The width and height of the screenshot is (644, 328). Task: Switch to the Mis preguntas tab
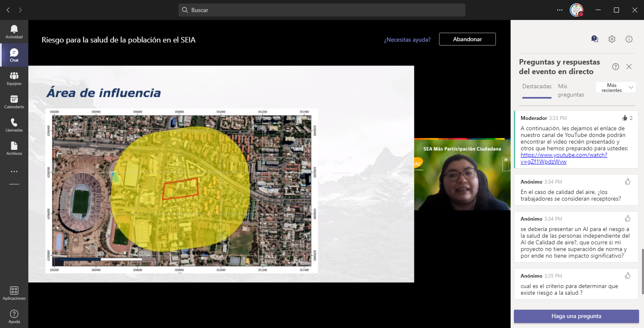571,90
